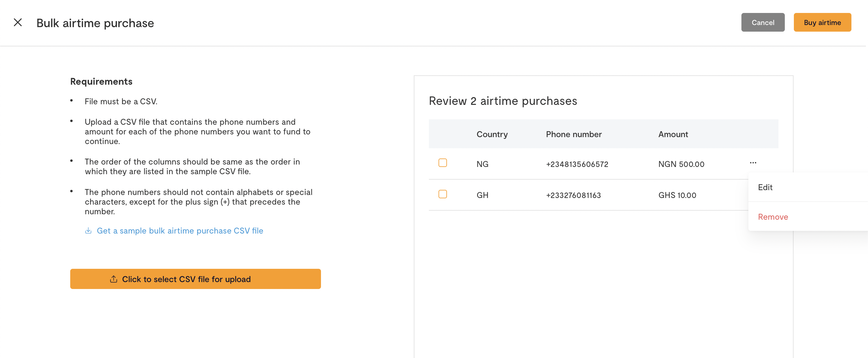Image resolution: width=868 pixels, height=358 pixels.
Task: Click the Buy airtime button
Action: click(x=822, y=23)
